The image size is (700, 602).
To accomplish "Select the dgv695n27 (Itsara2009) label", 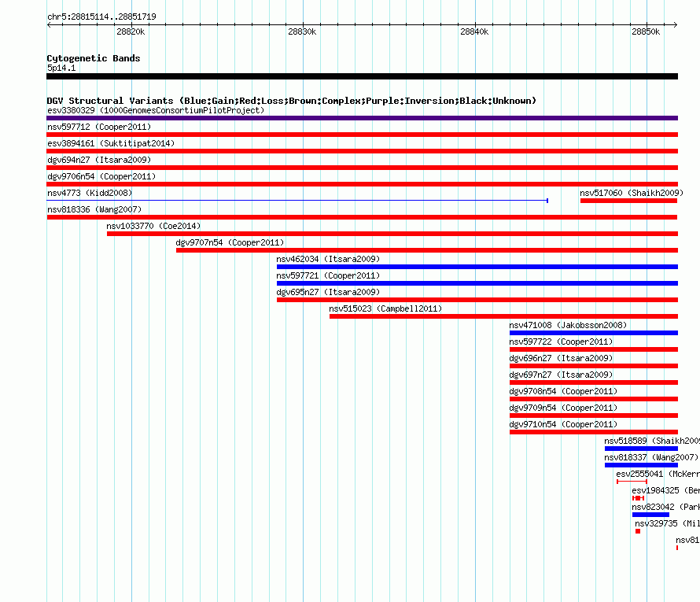I will [328, 292].
